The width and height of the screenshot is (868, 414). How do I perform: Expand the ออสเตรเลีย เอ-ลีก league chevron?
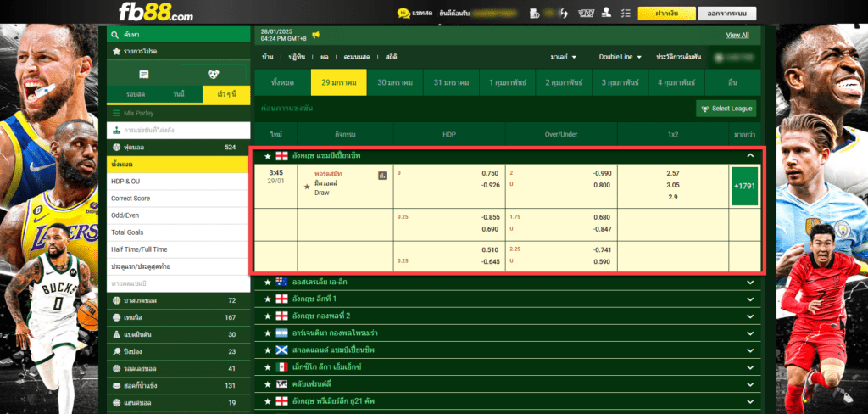click(x=750, y=283)
